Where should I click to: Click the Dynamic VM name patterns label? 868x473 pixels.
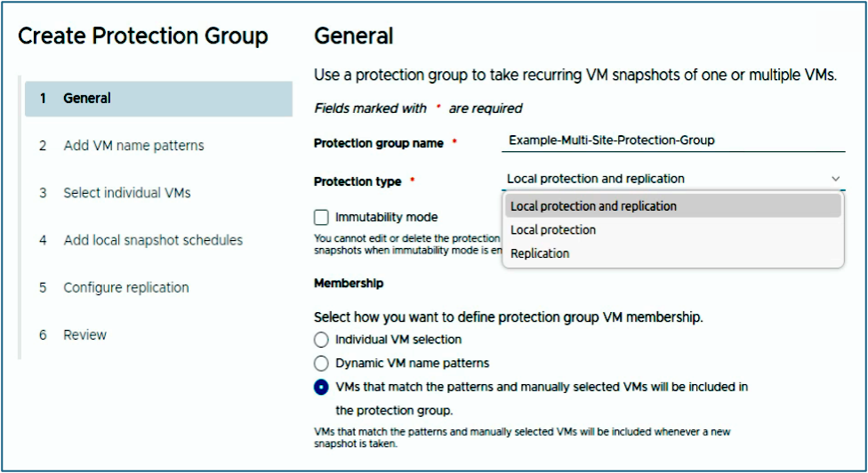click(412, 363)
